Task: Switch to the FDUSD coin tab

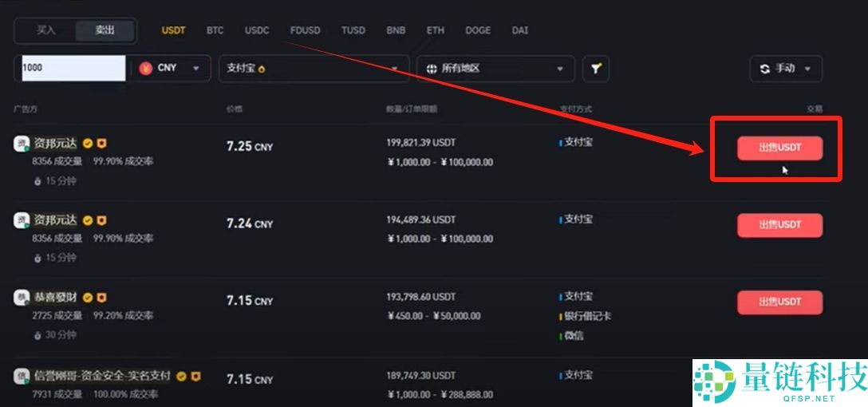Action: (x=305, y=30)
